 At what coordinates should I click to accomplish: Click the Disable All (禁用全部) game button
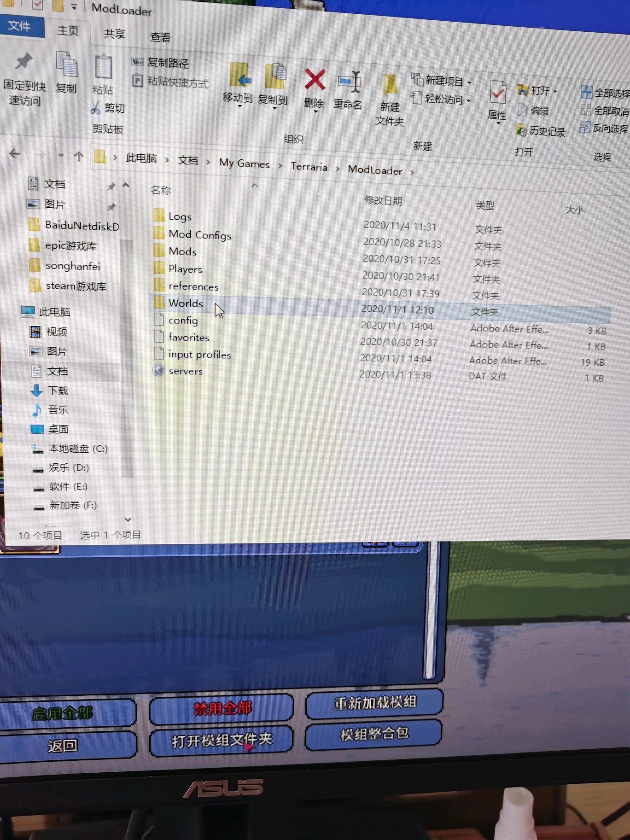(222, 708)
